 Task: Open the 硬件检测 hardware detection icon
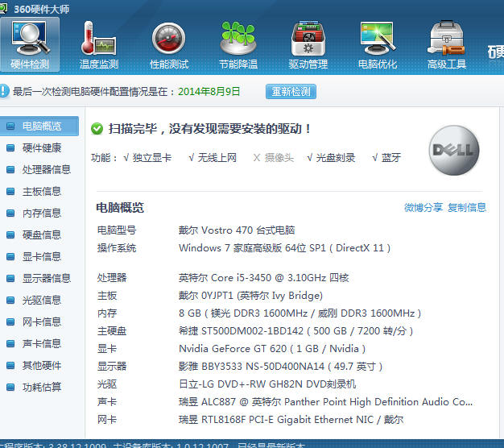30,44
